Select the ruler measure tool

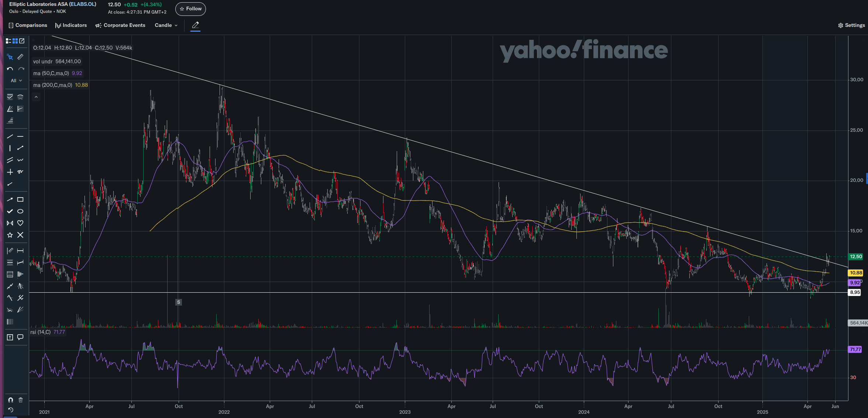[x=20, y=57]
